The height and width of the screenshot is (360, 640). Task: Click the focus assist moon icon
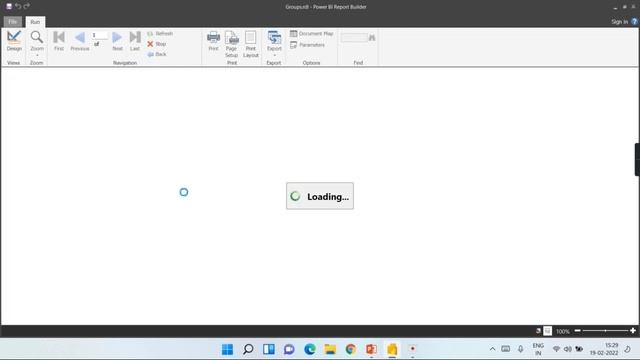tap(627, 349)
